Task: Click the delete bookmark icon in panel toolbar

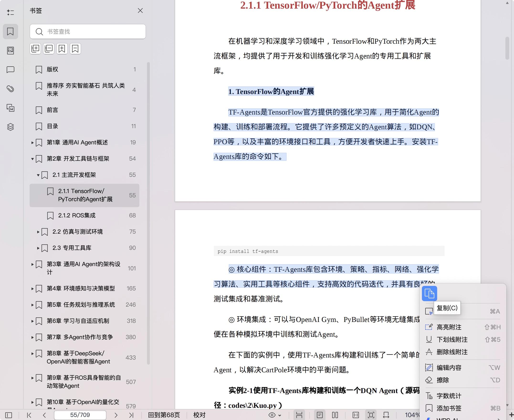Action: pyautogui.click(x=75, y=49)
